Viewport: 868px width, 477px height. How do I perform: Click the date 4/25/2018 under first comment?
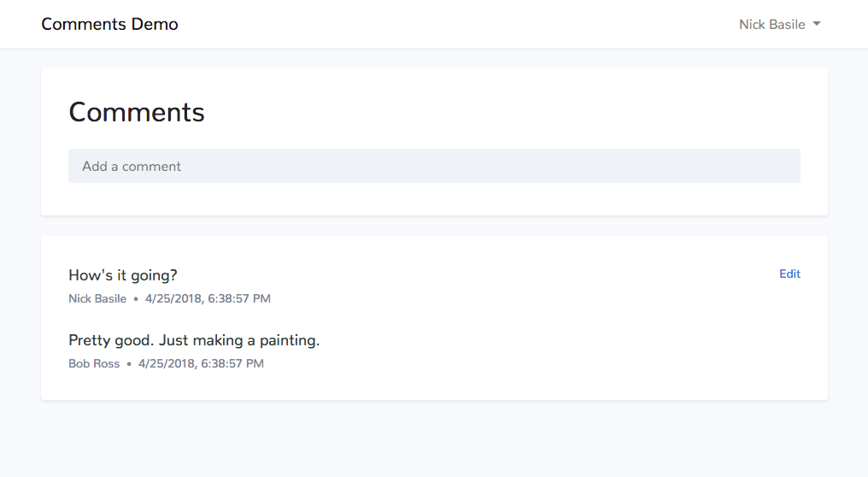173,298
